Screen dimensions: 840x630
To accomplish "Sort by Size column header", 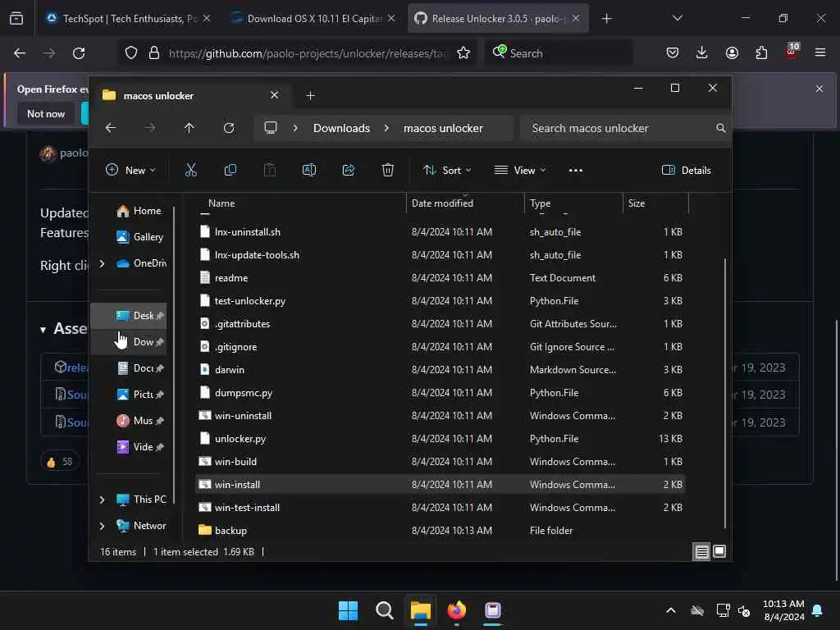I will (636, 203).
